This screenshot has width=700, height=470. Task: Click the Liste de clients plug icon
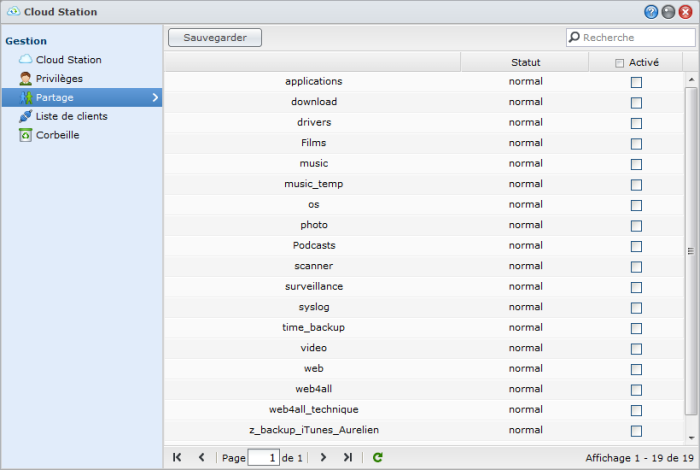point(25,116)
